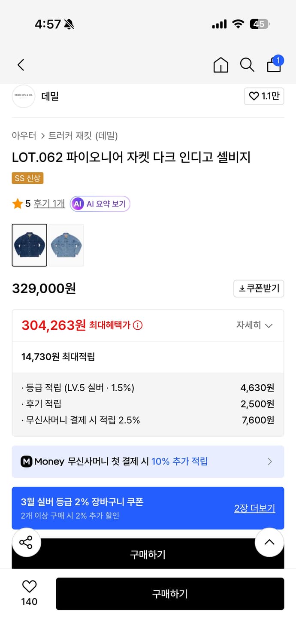Go back using the back arrow

[20, 65]
